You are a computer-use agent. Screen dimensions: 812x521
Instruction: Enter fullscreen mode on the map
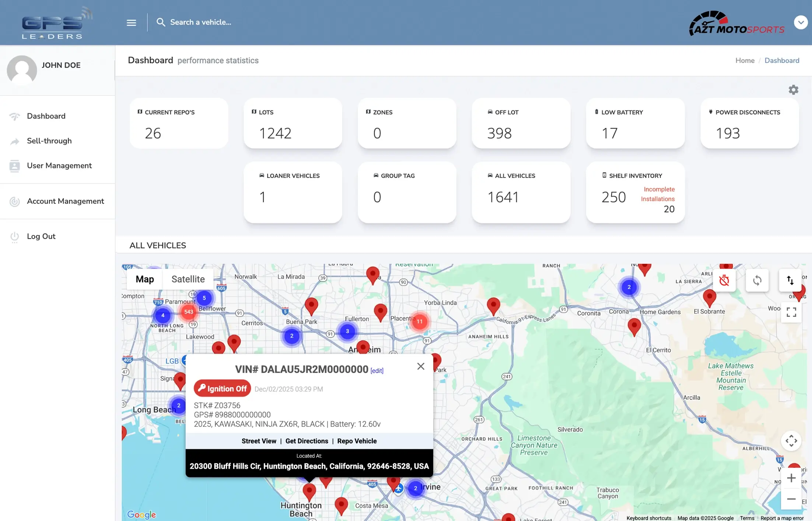[x=791, y=312]
